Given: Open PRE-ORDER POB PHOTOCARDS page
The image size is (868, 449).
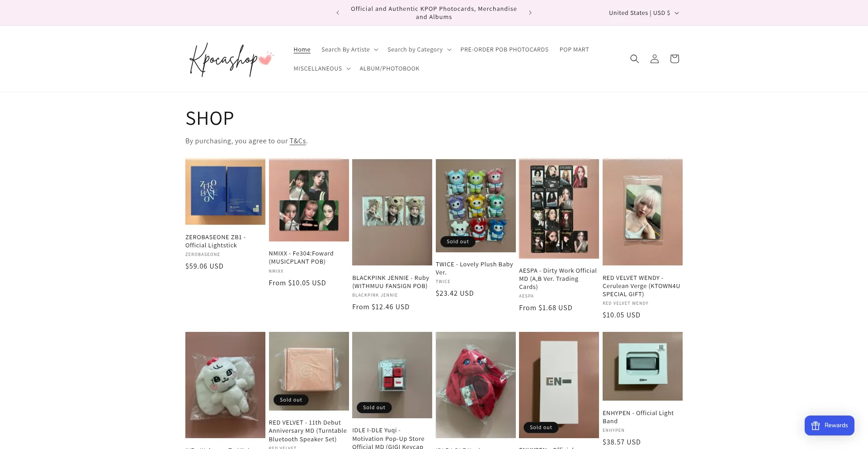Looking at the screenshot, I should point(504,50).
